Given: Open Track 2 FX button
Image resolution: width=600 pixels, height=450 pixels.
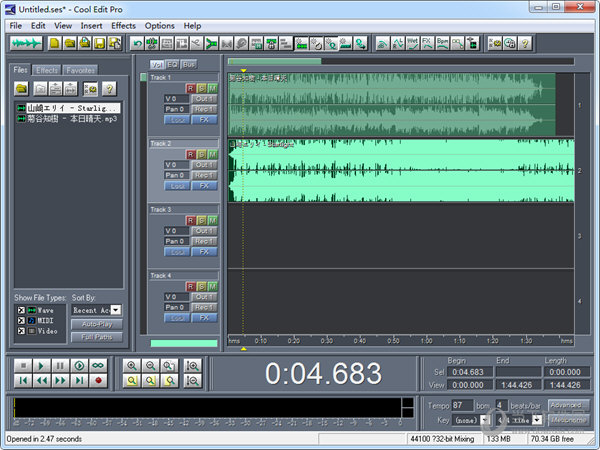Looking at the screenshot, I should (x=204, y=186).
